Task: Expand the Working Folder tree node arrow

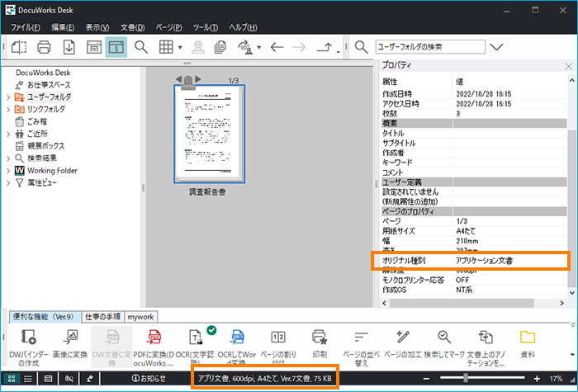Action: [x=8, y=171]
